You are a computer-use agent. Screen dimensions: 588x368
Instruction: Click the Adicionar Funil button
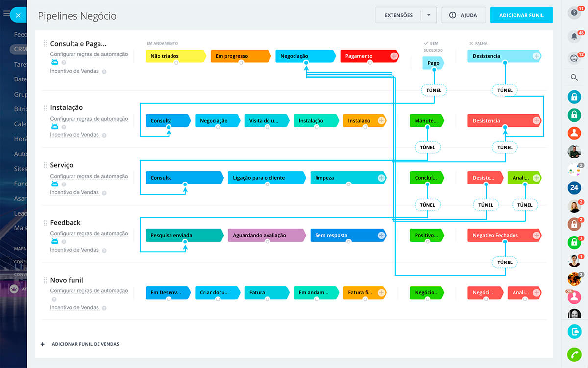coord(521,15)
